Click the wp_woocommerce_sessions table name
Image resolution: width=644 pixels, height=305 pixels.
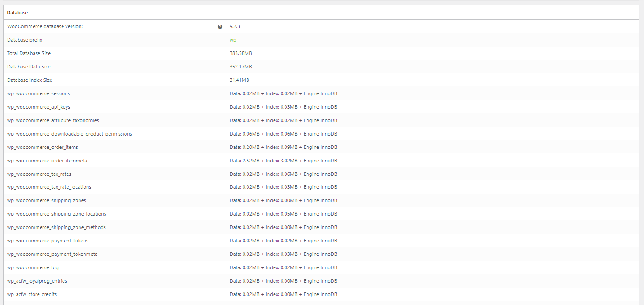pyautogui.click(x=38, y=94)
